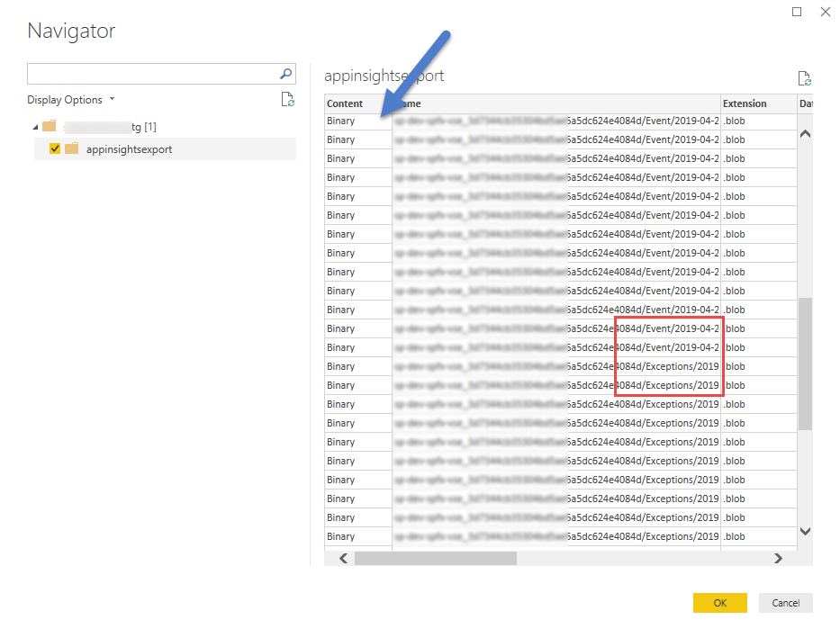Click the Content column header
Viewport: 840px width, 629px height.
pos(357,103)
